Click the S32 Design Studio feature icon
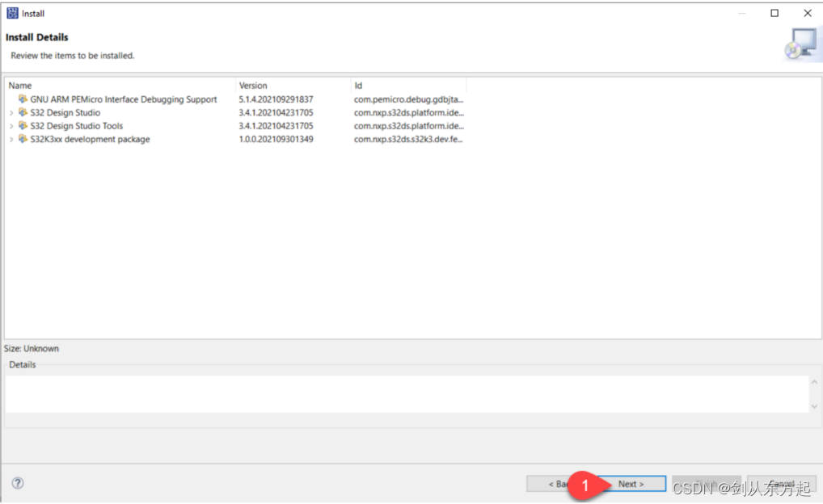This screenshot has width=823, height=504. 23,112
